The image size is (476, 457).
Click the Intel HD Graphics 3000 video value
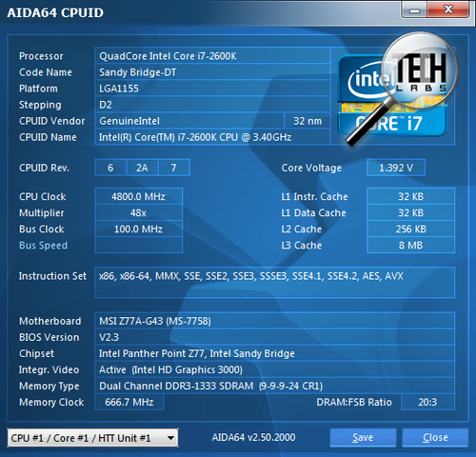point(274,369)
